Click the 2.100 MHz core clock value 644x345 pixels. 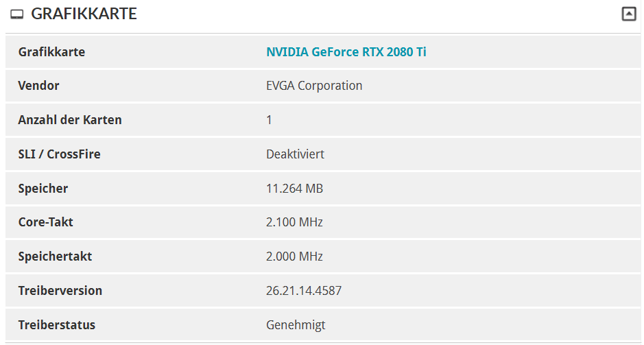click(x=294, y=222)
